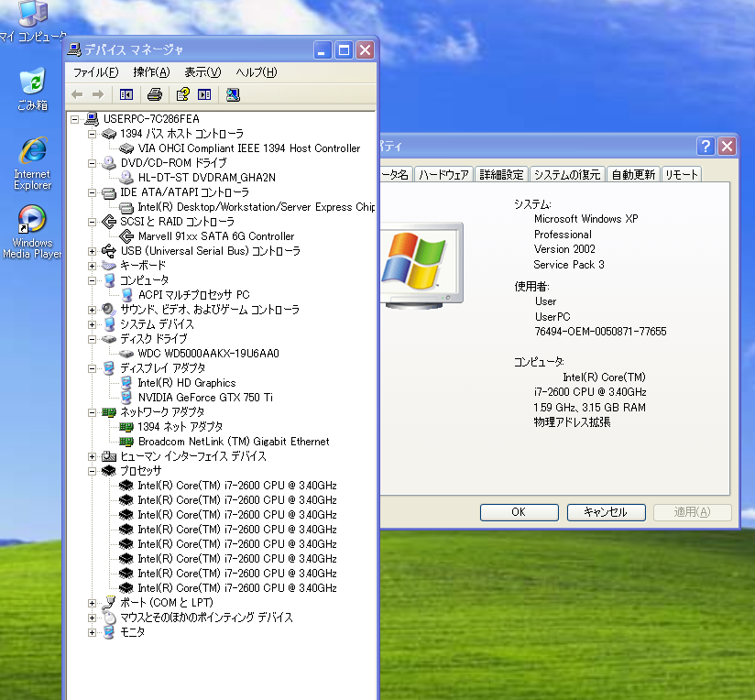Collapse the SCSI と RAID コントローラ node
This screenshot has height=700, width=755.
click(x=92, y=222)
